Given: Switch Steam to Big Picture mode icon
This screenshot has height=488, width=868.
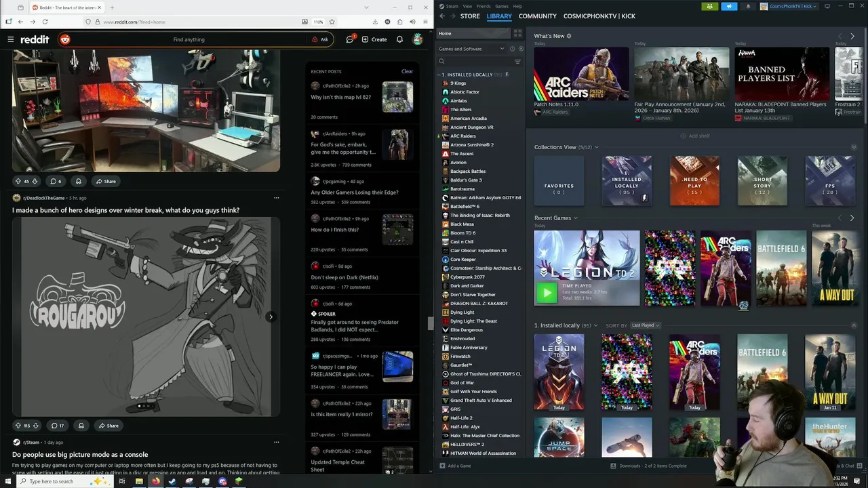Looking at the screenshot, I should coord(827,6).
